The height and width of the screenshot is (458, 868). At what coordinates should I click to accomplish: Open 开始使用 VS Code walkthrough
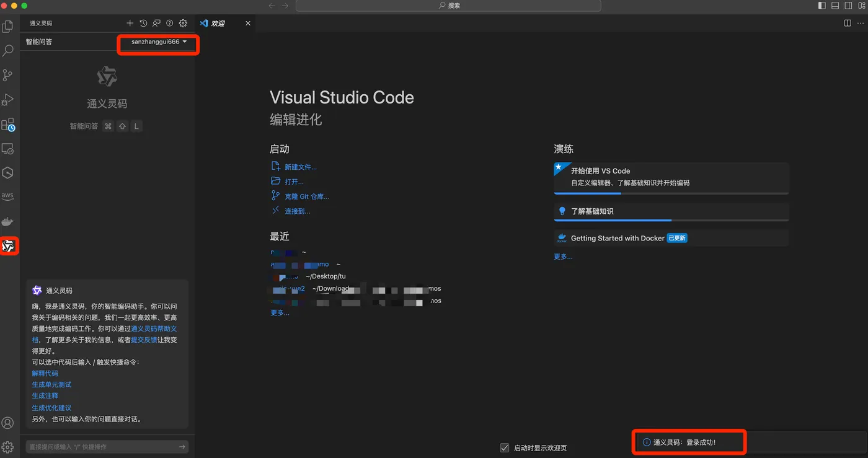[671, 178]
